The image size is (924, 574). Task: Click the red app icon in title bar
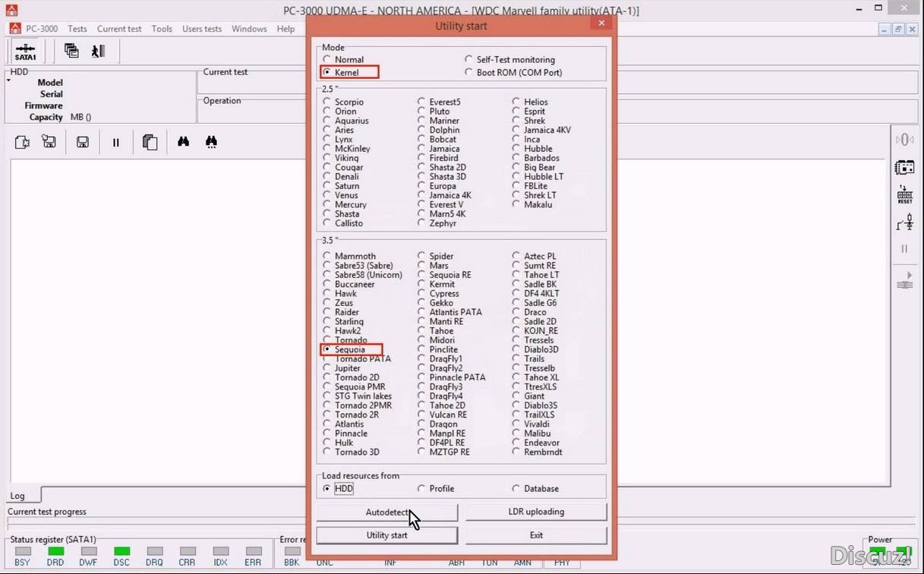coord(11,11)
